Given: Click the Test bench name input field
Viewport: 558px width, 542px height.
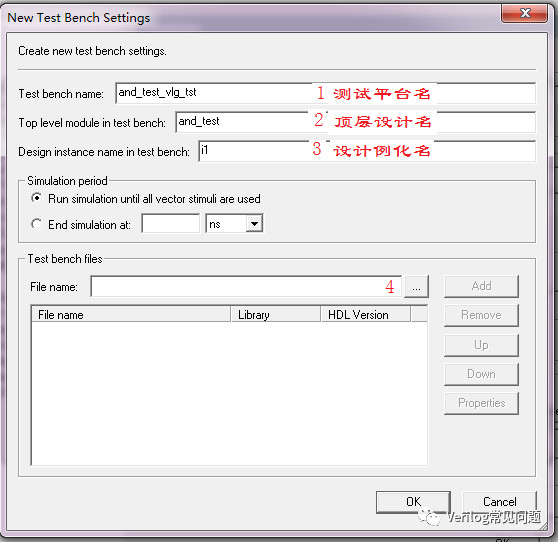Looking at the screenshot, I should pos(325,93).
